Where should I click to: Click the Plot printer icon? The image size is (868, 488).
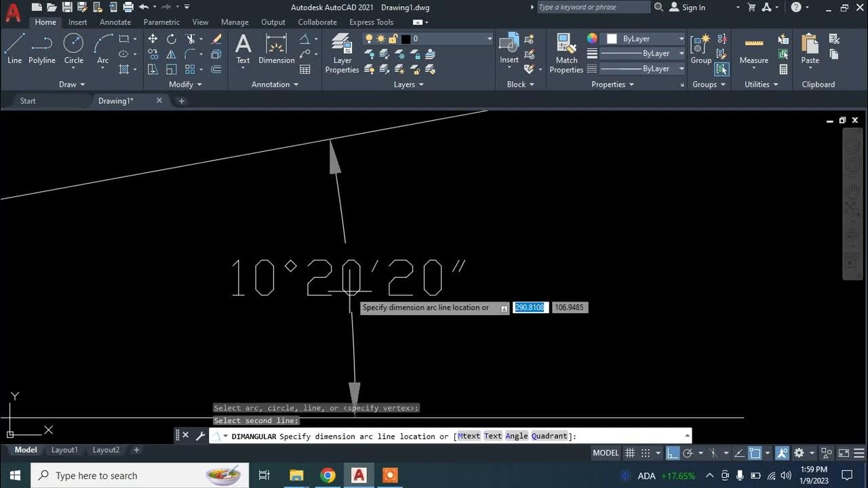(x=127, y=7)
